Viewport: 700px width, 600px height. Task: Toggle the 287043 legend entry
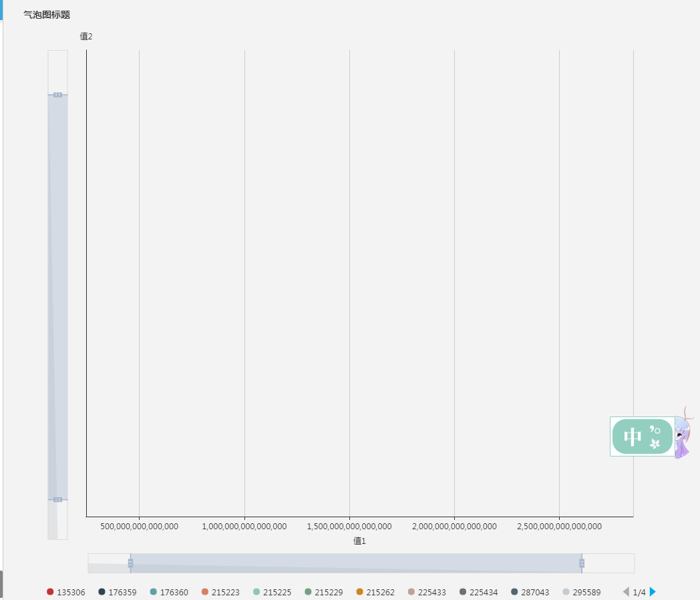pyautogui.click(x=530, y=592)
